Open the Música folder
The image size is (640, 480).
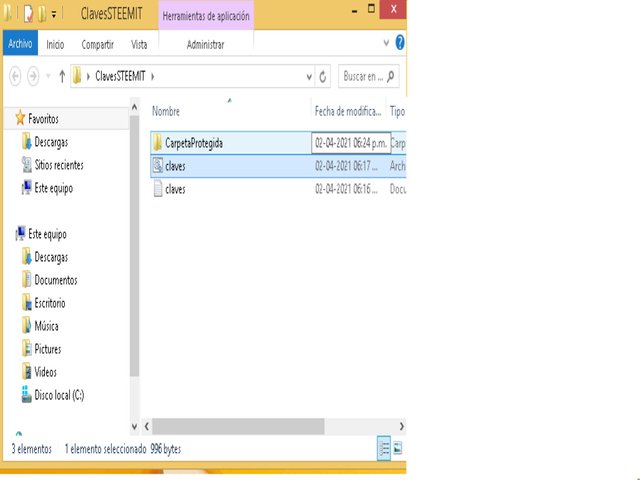(x=46, y=326)
